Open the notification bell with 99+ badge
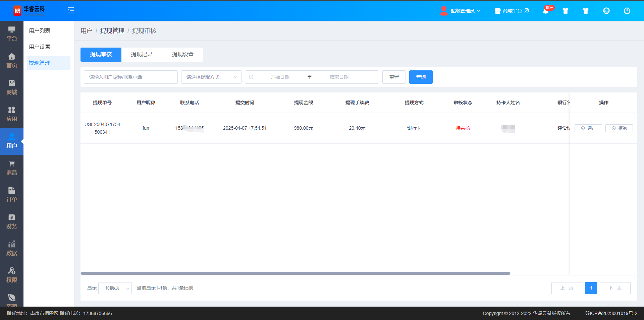The image size is (644, 320). [x=546, y=11]
